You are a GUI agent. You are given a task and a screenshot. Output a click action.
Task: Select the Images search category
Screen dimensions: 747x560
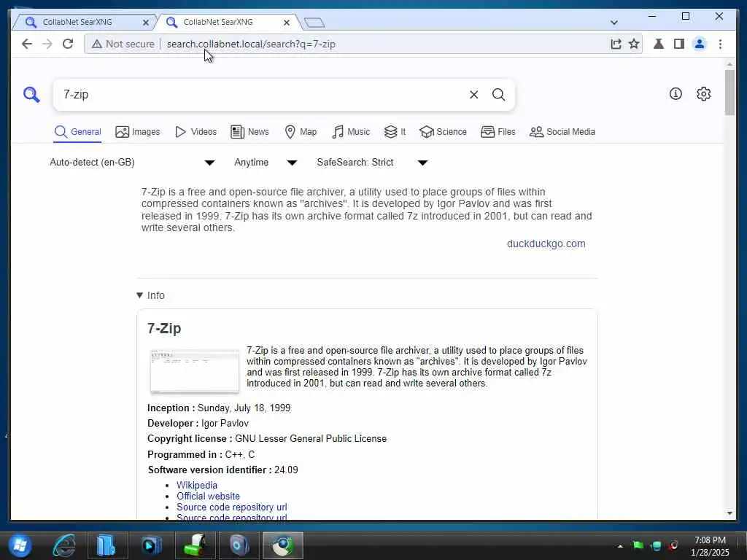138,132
